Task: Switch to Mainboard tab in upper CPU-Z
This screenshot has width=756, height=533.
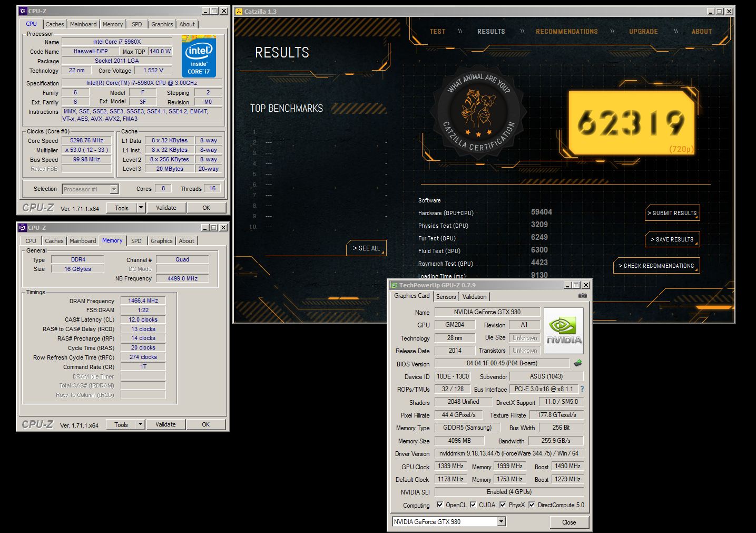Action: 83,24
